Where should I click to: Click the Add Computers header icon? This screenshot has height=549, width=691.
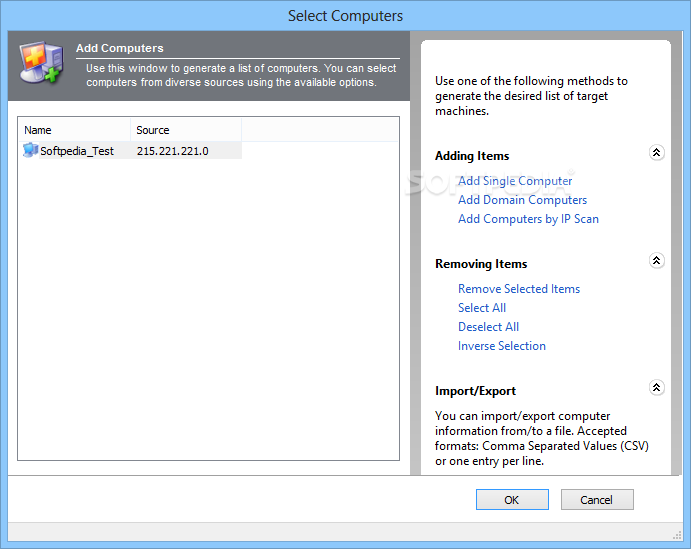[41, 62]
